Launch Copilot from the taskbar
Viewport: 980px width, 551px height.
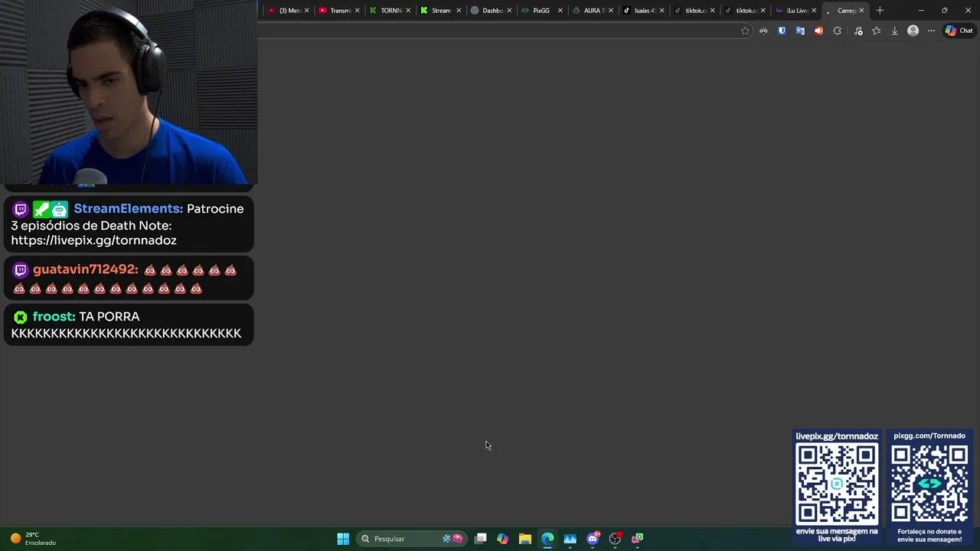pyautogui.click(x=502, y=539)
